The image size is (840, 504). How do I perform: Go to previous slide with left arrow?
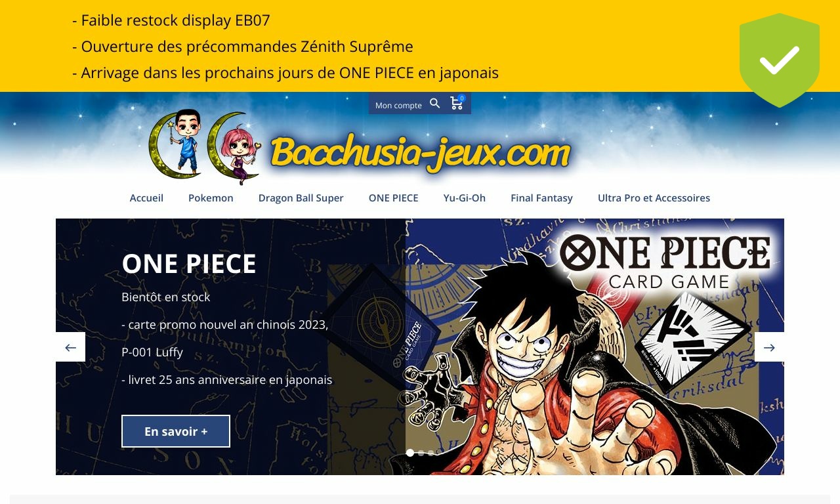click(70, 347)
